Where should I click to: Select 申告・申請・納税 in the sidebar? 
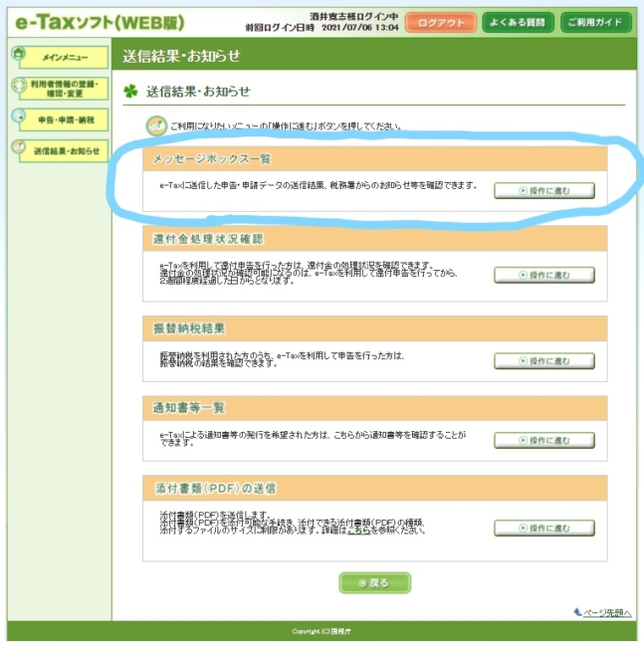pyautogui.click(x=65, y=119)
